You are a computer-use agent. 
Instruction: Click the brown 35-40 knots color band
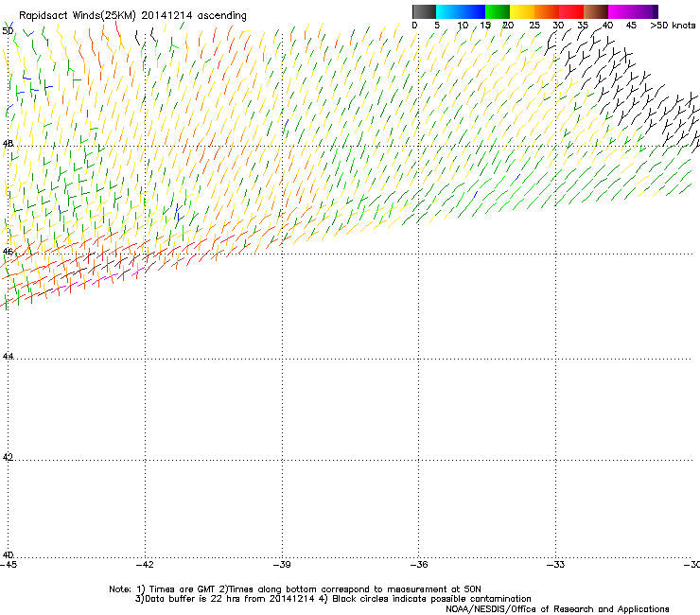pos(596,11)
